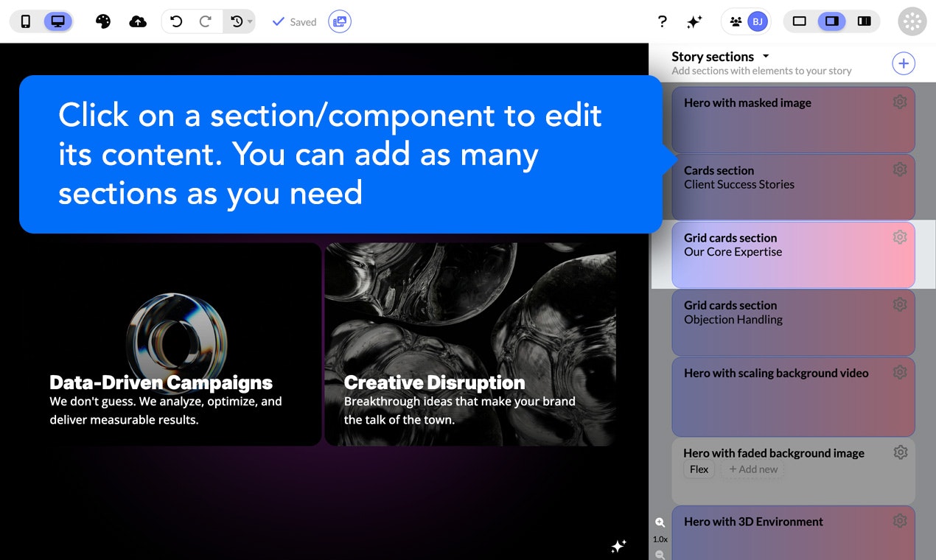Open the Creative Disruption card

point(470,344)
